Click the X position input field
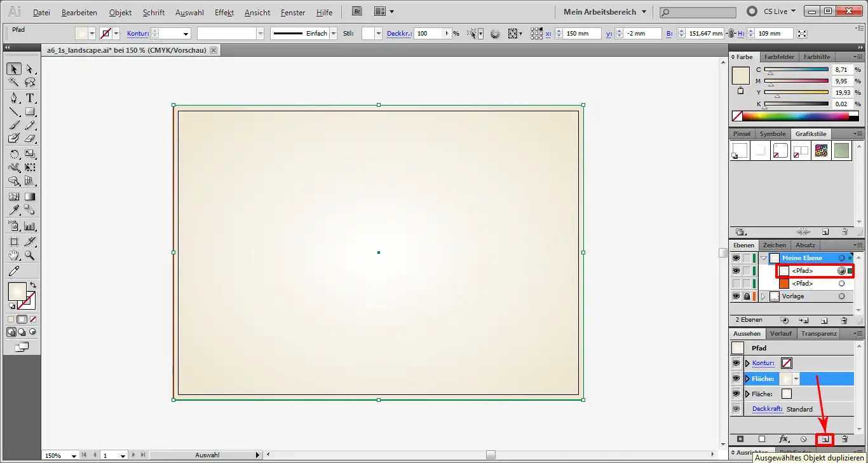This screenshot has width=868, height=463. [581, 34]
